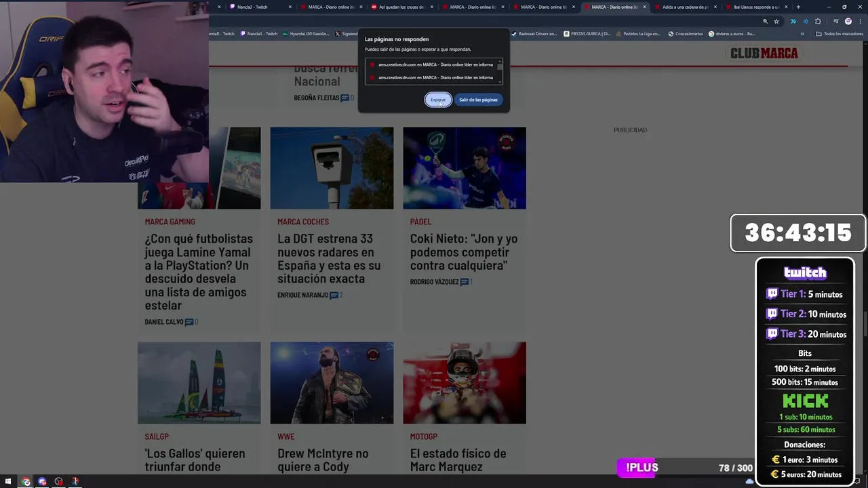
Task: Open the Concesionarios bookmark
Action: pos(686,33)
